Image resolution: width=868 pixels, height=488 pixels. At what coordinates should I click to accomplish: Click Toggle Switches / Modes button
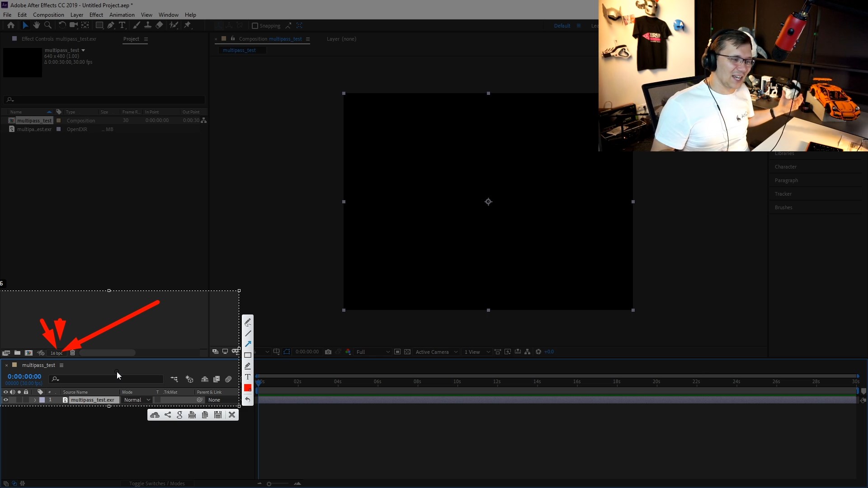(x=157, y=483)
